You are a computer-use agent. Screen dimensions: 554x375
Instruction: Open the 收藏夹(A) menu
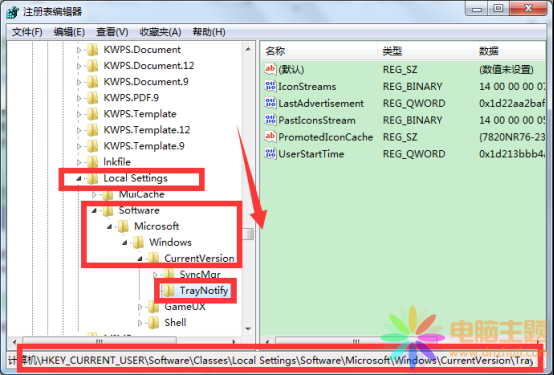(160, 32)
